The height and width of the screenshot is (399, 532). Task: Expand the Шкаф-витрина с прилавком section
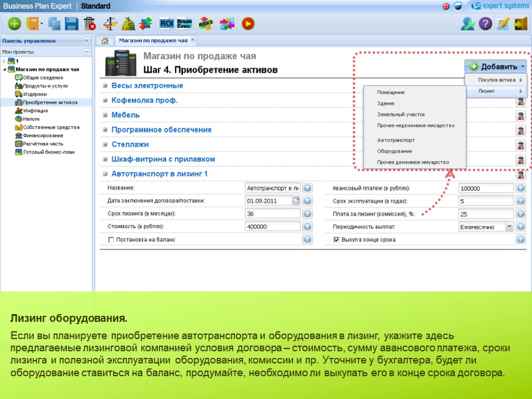click(105, 159)
